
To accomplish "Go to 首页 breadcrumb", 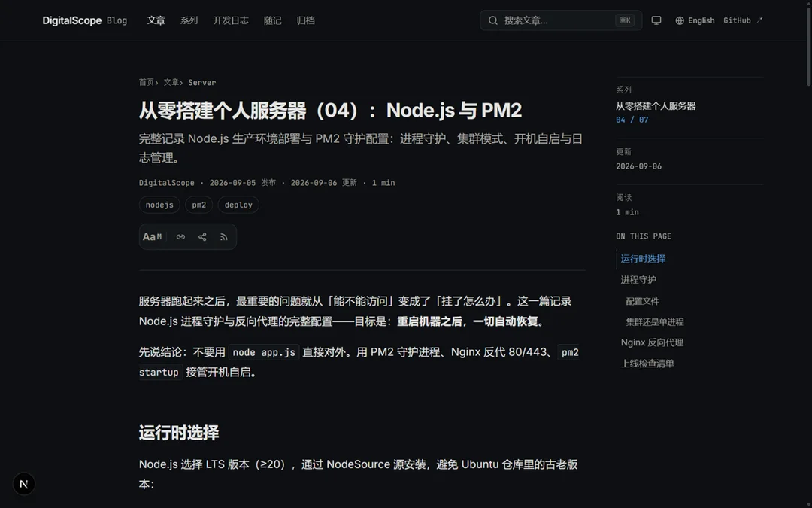I will point(146,82).
